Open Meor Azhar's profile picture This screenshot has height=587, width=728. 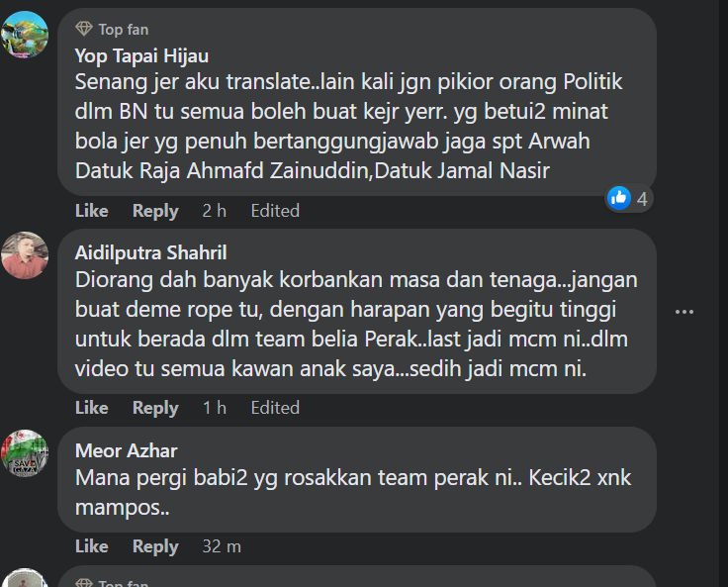25,453
